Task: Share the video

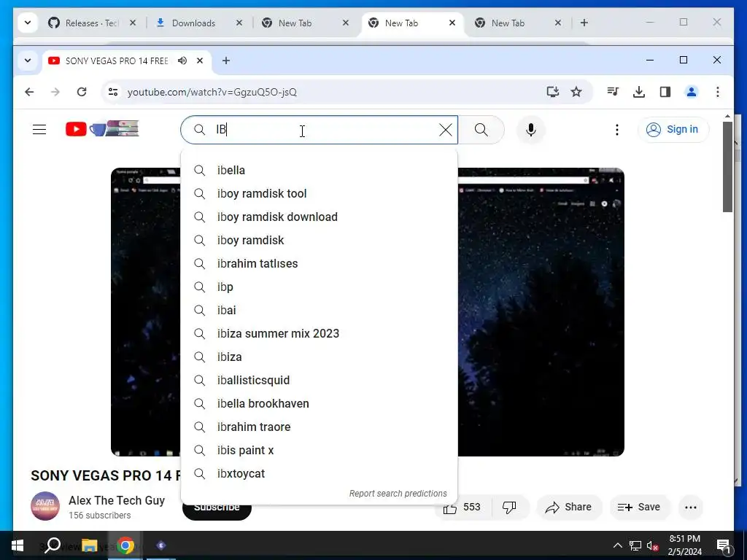Action: click(569, 507)
